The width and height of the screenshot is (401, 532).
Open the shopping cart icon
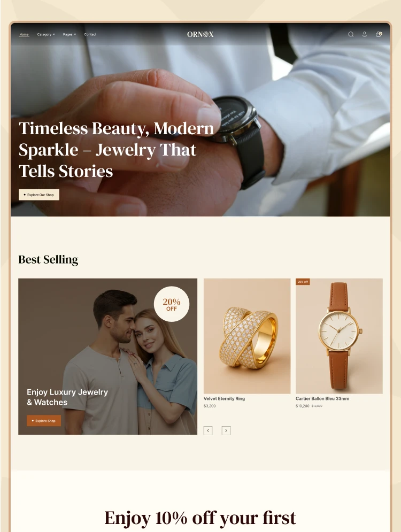point(379,34)
